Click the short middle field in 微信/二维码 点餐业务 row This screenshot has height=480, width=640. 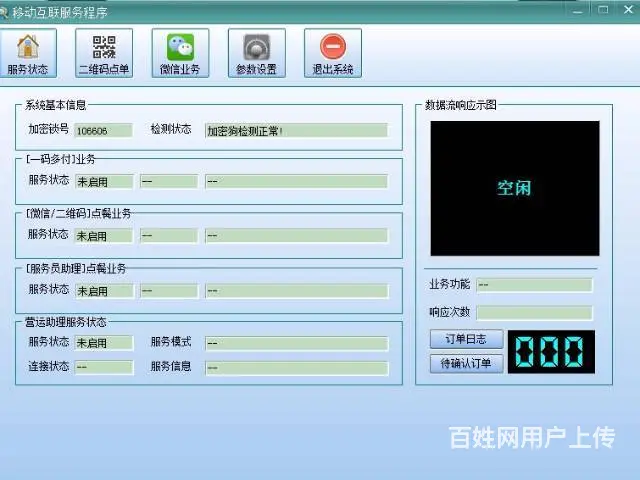point(169,236)
